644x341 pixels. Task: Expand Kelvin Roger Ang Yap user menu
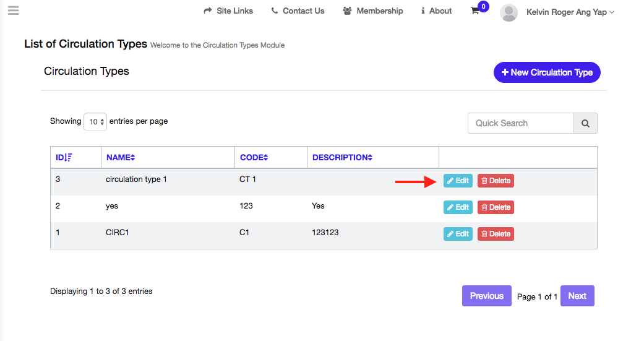(x=570, y=12)
